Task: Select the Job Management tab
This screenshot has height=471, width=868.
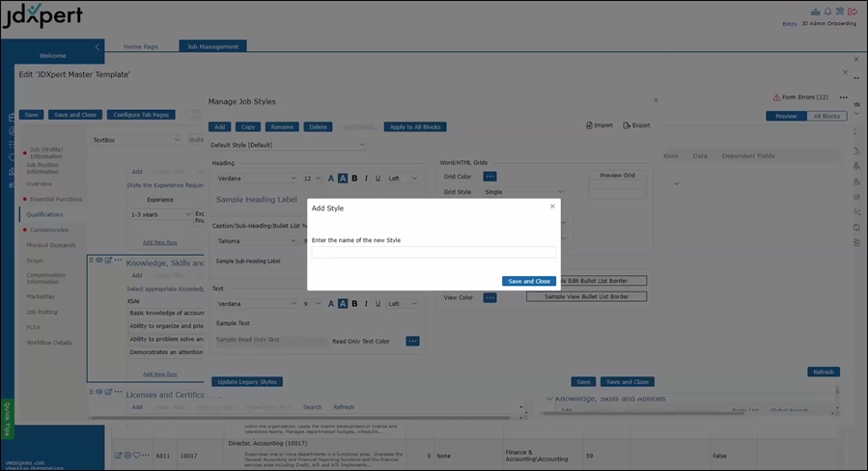Action: [x=212, y=45]
